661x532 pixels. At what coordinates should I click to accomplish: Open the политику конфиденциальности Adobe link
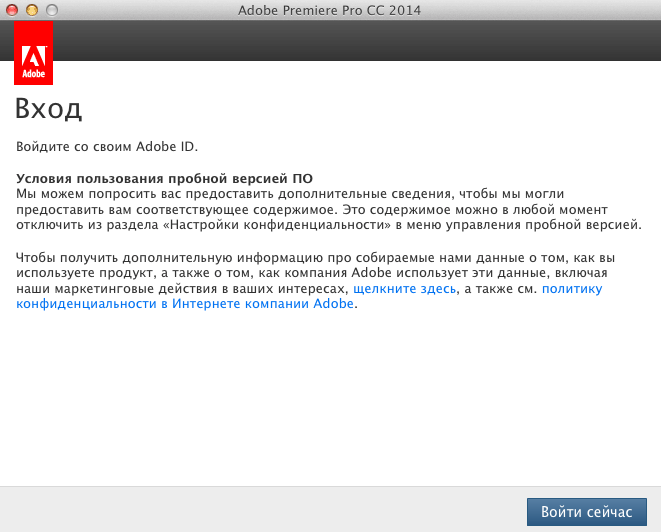click(185, 304)
